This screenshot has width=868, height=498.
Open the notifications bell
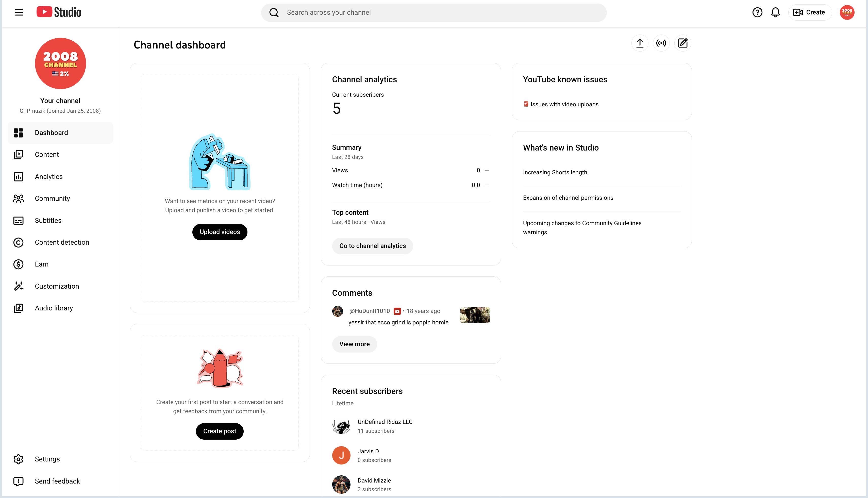click(775, 13)
